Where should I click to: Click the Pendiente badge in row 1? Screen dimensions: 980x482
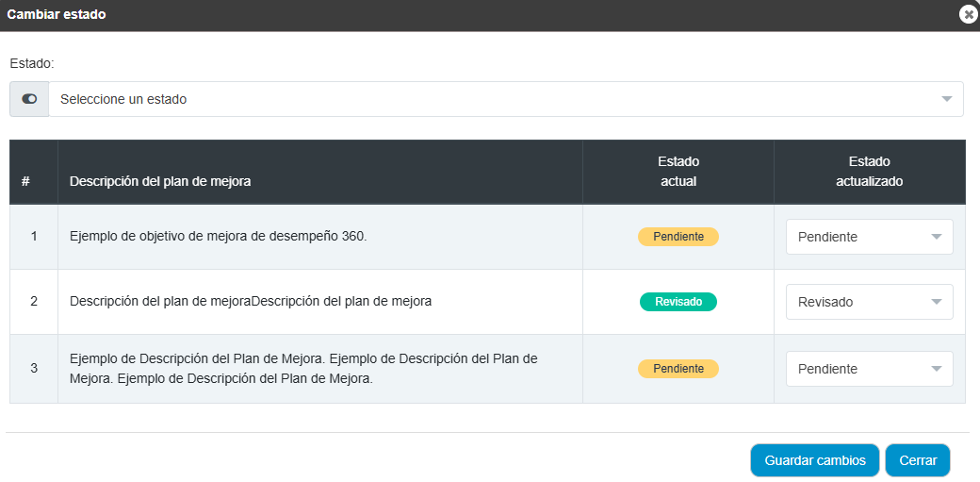[678, 237]
